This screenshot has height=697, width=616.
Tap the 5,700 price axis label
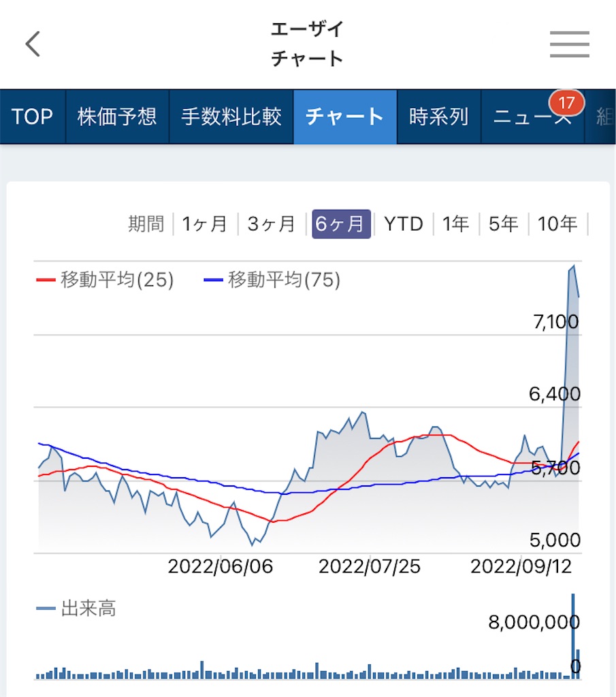point(555,468)
